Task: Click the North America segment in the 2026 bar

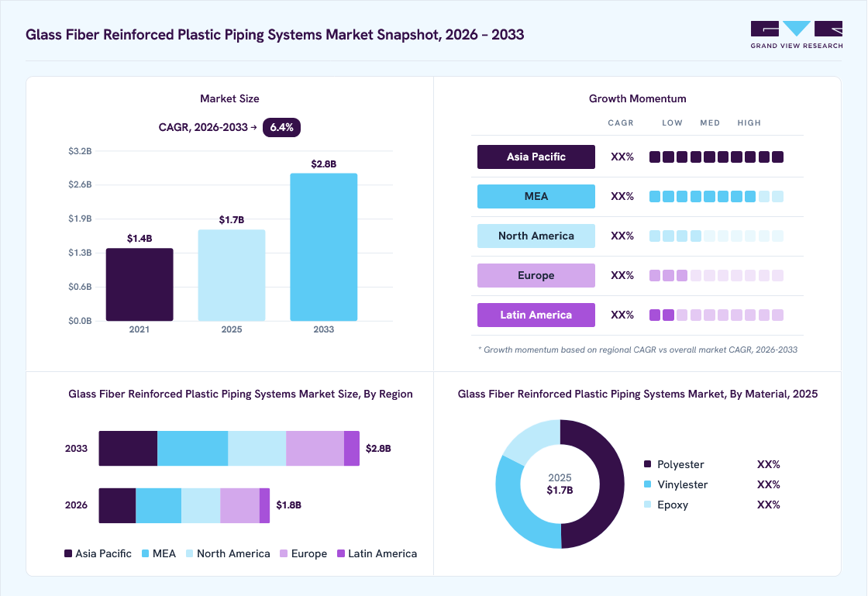Action: [x=201, y=505]
